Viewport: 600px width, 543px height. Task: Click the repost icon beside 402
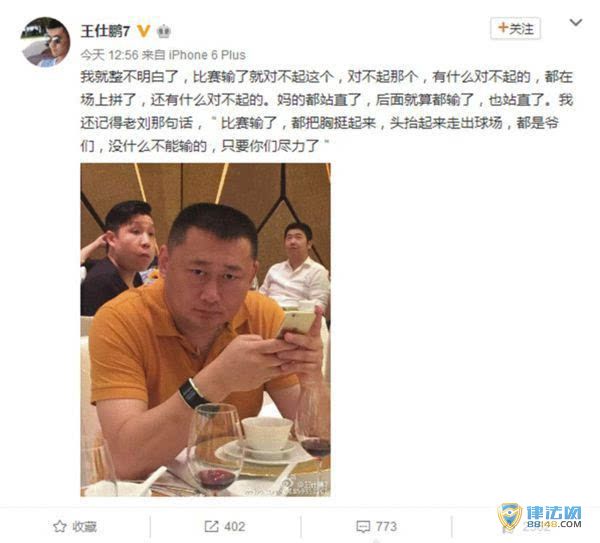(211, 527)
